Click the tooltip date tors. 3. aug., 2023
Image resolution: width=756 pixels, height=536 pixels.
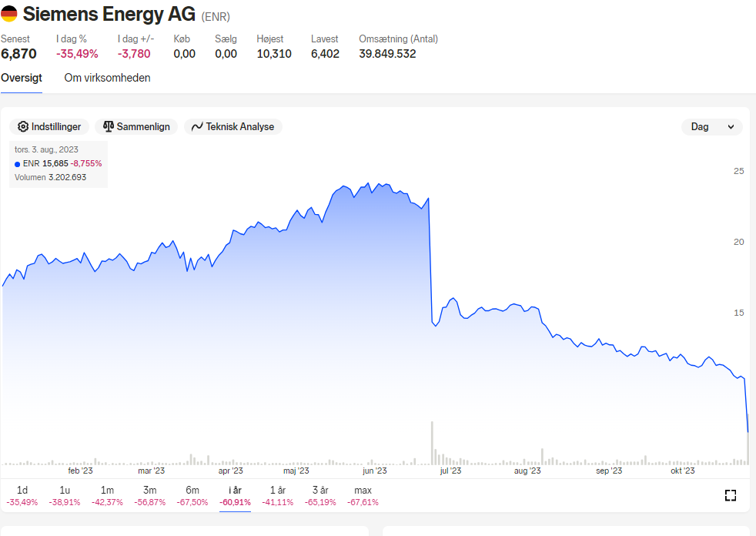46,149
